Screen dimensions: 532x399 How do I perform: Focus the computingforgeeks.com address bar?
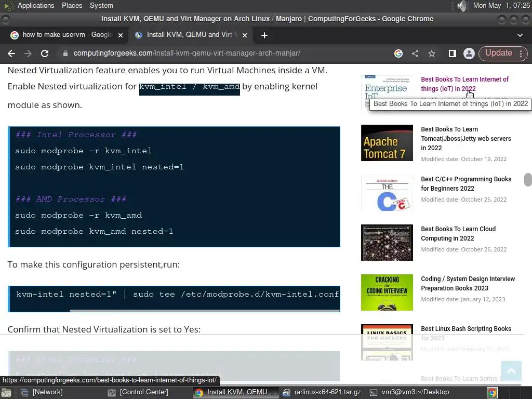224,54
